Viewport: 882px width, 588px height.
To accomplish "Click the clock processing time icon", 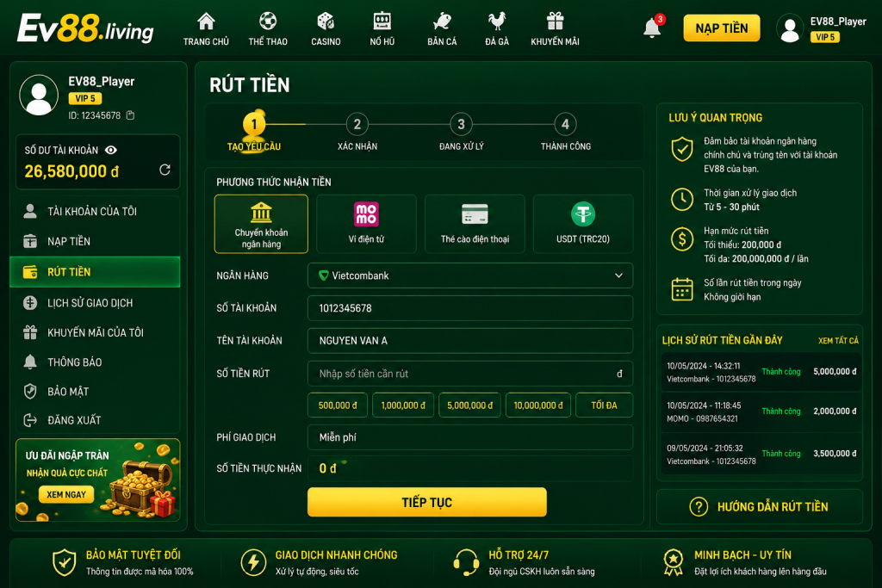I will coord(682,200).
